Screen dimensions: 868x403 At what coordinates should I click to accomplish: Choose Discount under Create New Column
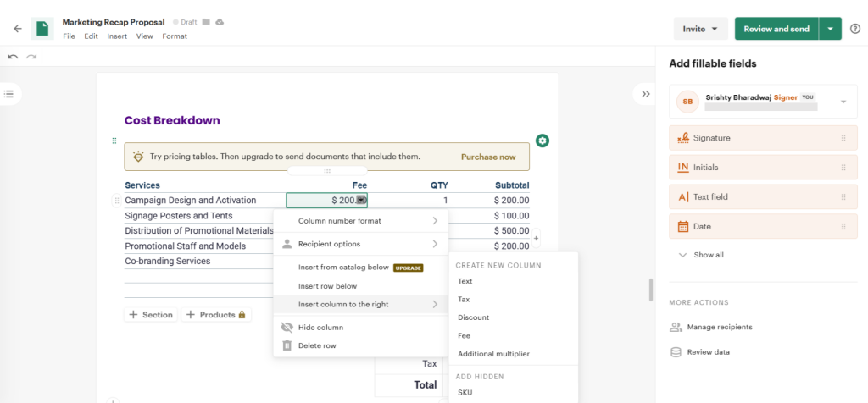(x=473, y=317)
